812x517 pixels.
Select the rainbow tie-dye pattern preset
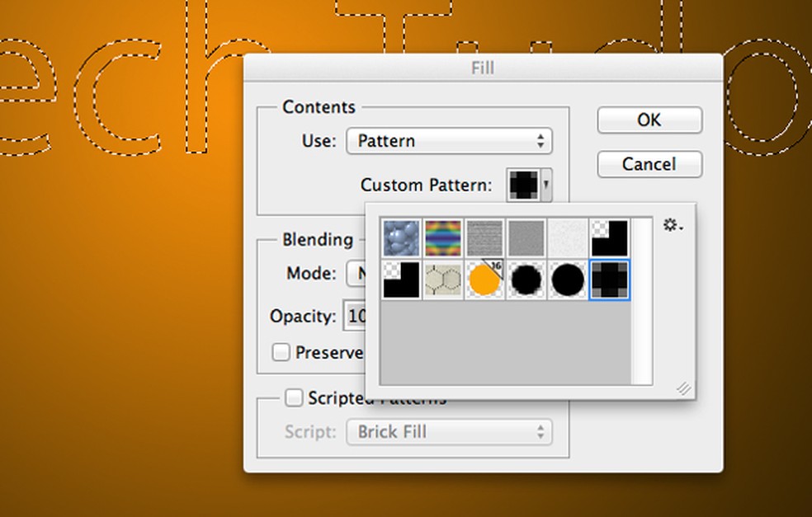(441, 238)
